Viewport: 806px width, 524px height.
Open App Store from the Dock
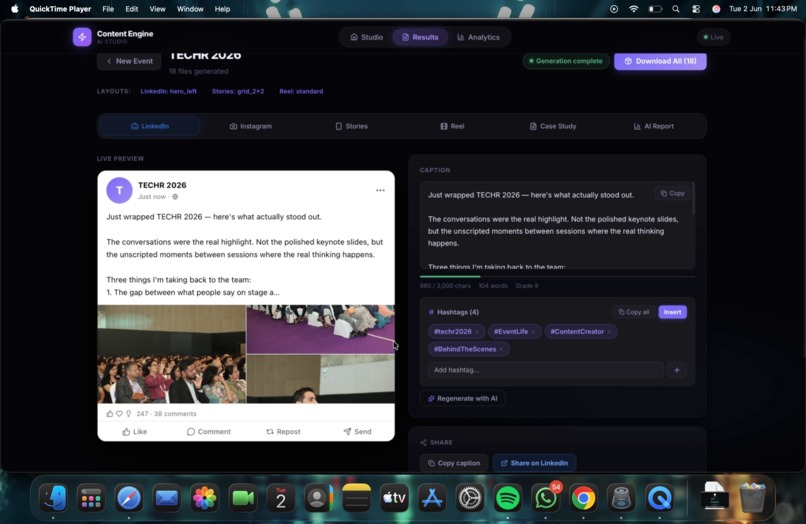[432, 498]
